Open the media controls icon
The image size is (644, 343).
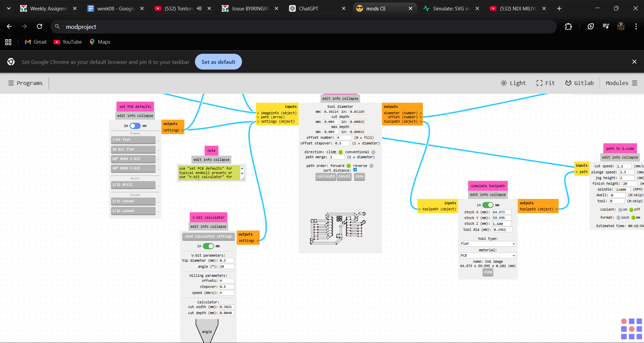[606, 27]
